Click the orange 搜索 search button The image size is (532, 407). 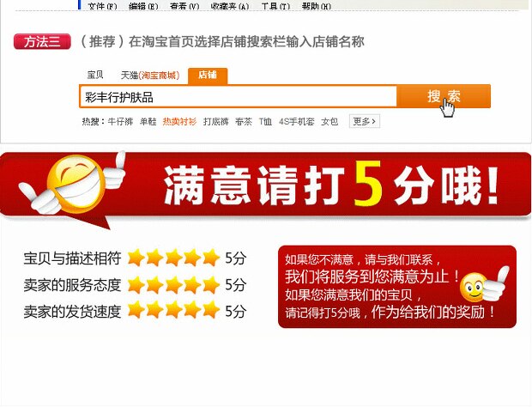click(x=444, y=96)
